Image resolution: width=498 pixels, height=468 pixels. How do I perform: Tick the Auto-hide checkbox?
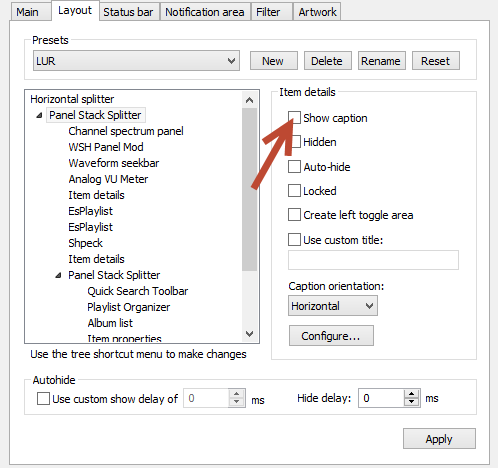(294, 166)
